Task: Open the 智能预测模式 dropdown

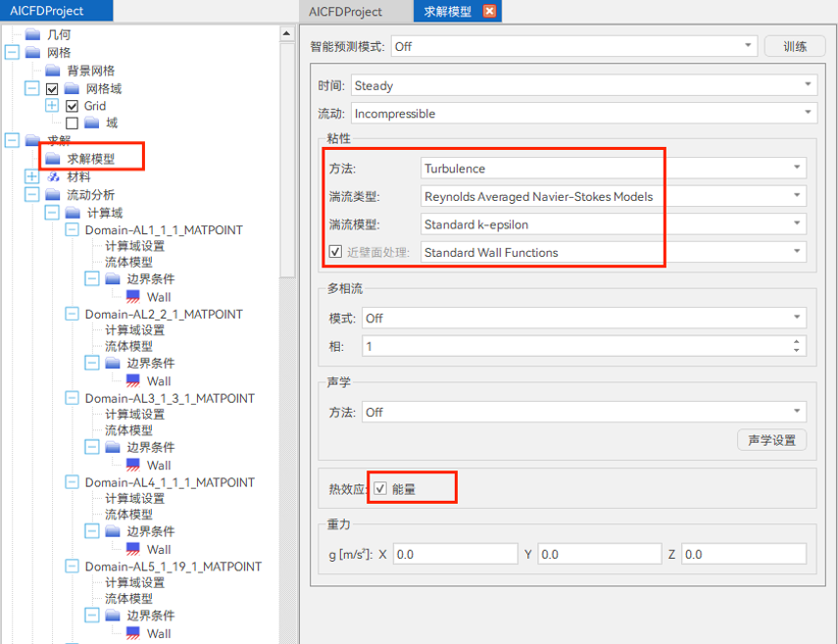Action: (x=574, y=46)
